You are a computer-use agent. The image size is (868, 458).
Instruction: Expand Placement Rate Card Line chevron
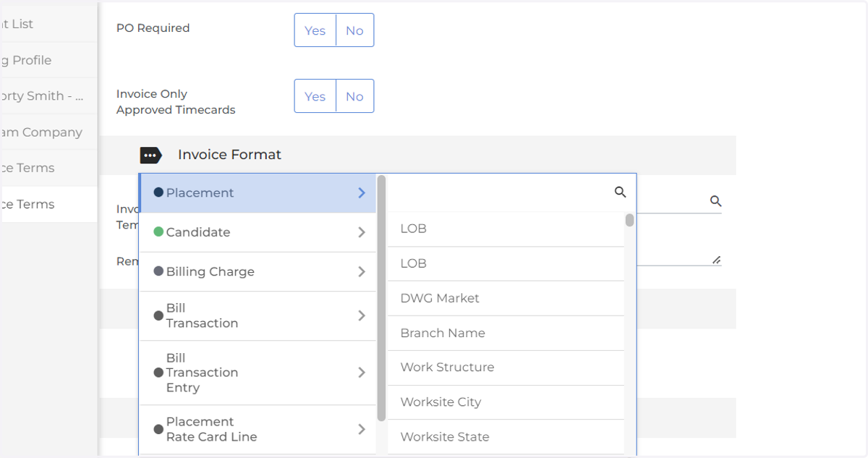362,429
